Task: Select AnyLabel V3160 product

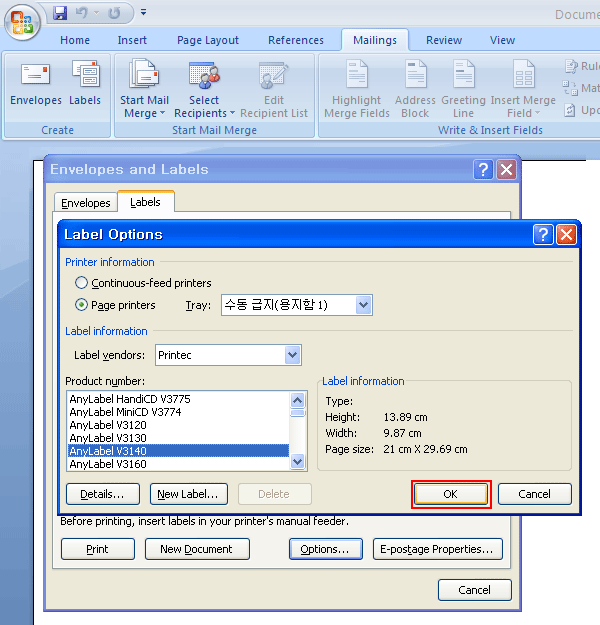Action: point(178,464)
